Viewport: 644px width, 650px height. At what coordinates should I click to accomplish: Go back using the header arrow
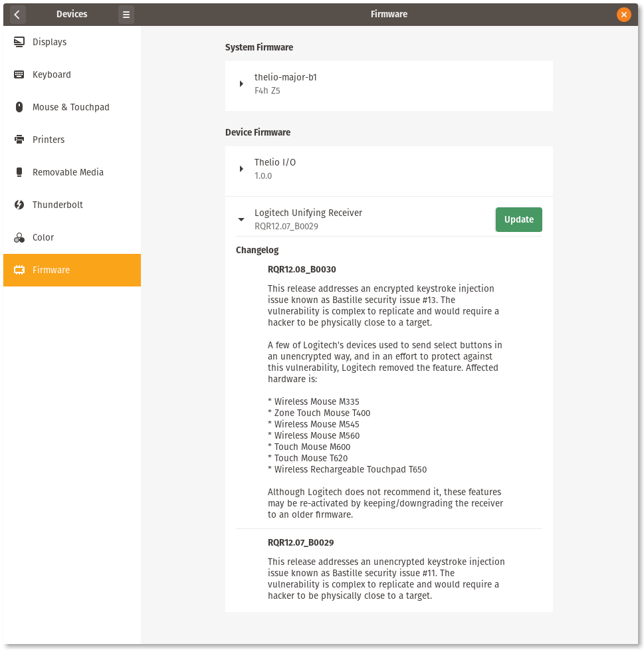click(x=17, y=15)
